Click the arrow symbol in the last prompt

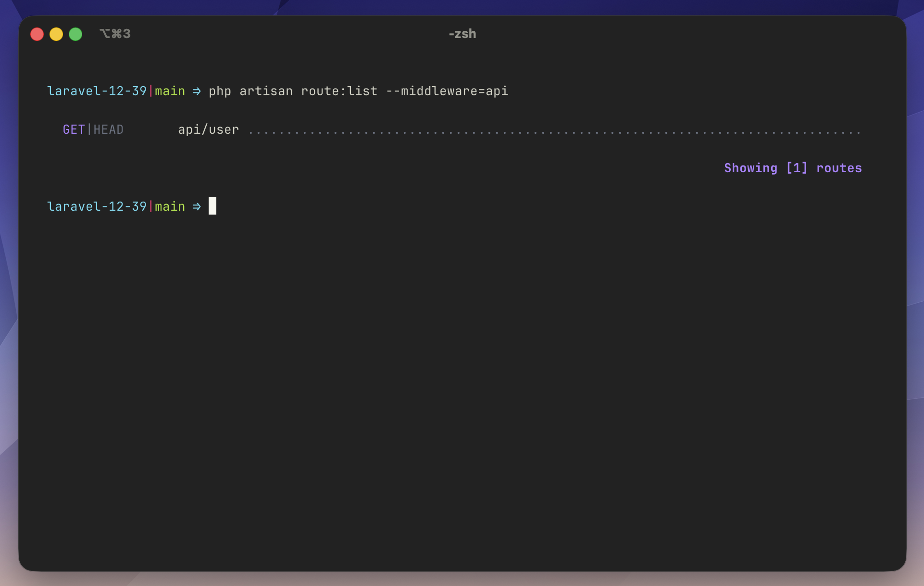tap(197, 206)
